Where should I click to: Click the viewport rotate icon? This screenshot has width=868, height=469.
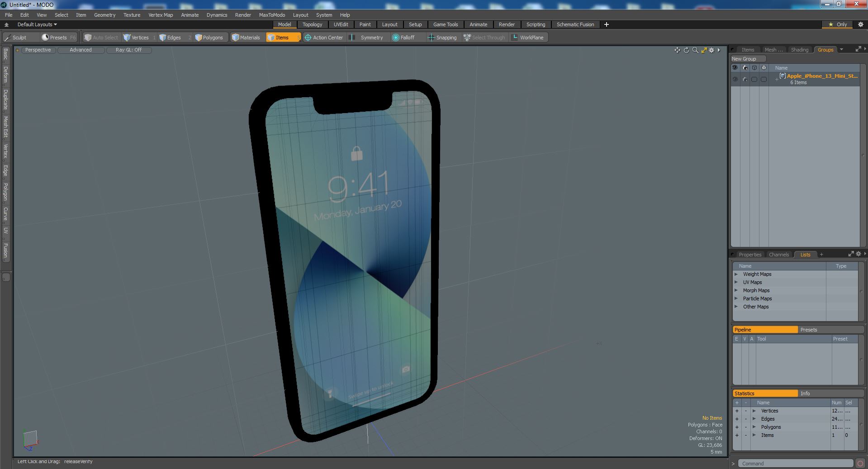686,50
